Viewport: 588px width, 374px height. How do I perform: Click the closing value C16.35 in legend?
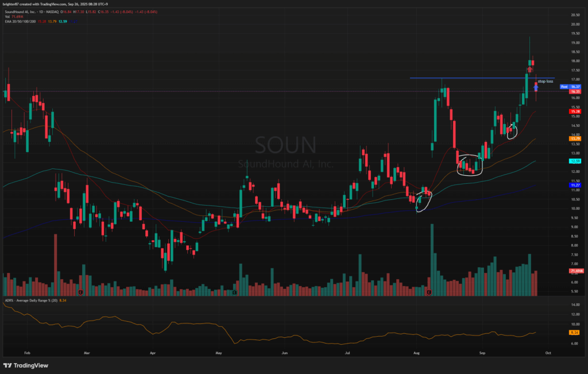103,12
